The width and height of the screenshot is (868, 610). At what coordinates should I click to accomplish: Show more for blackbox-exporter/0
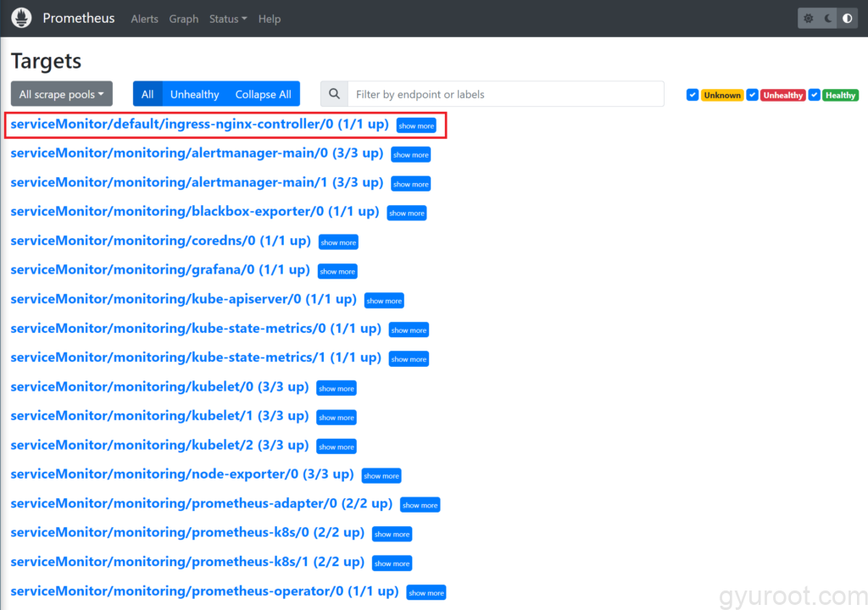406,213
